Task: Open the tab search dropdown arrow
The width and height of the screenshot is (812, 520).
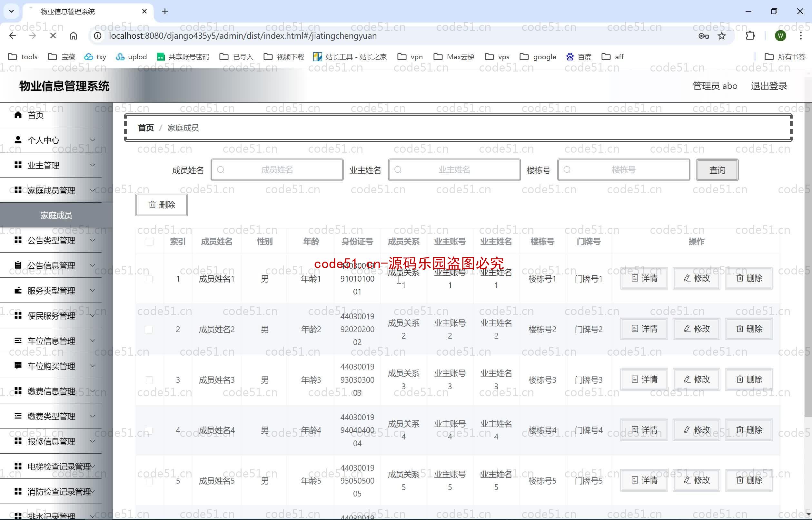Action: [12, 12]
